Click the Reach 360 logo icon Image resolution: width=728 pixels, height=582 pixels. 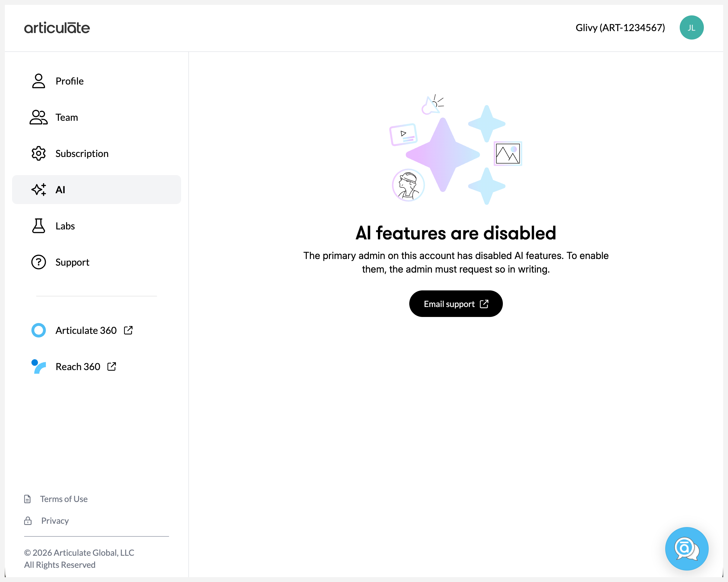coord(39,366)
